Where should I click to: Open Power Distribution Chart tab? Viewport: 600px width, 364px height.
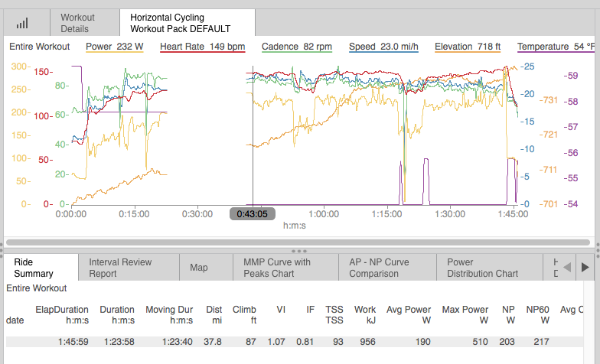pos(490,268)
